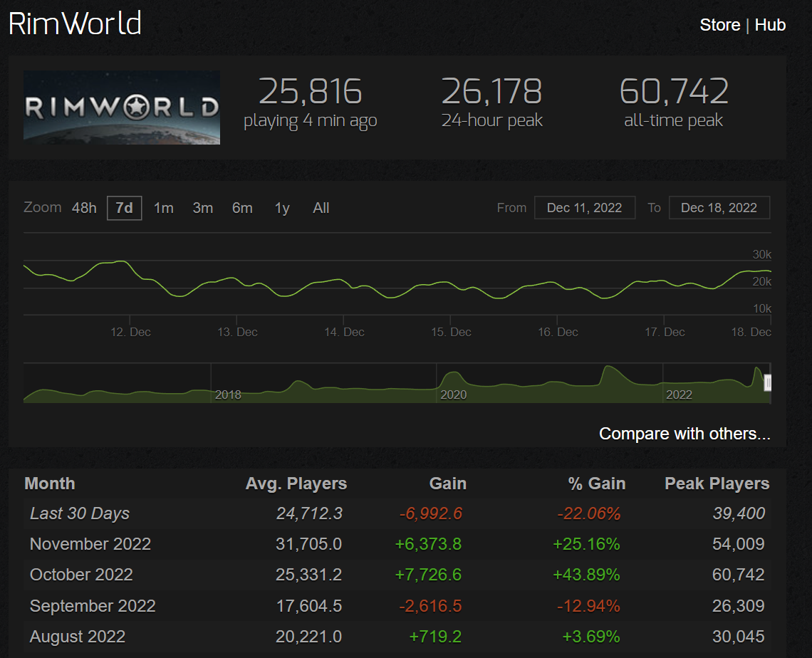Screen dimensions: 812x658
Task: Click percent gain value -22.06%
Action: tap(589, 513)
